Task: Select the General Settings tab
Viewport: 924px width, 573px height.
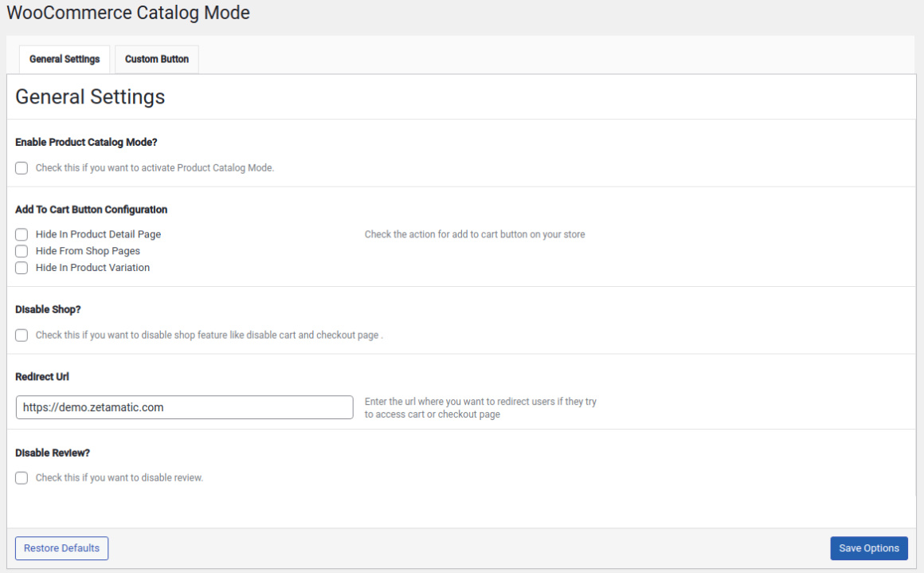Action: (64, 59)
